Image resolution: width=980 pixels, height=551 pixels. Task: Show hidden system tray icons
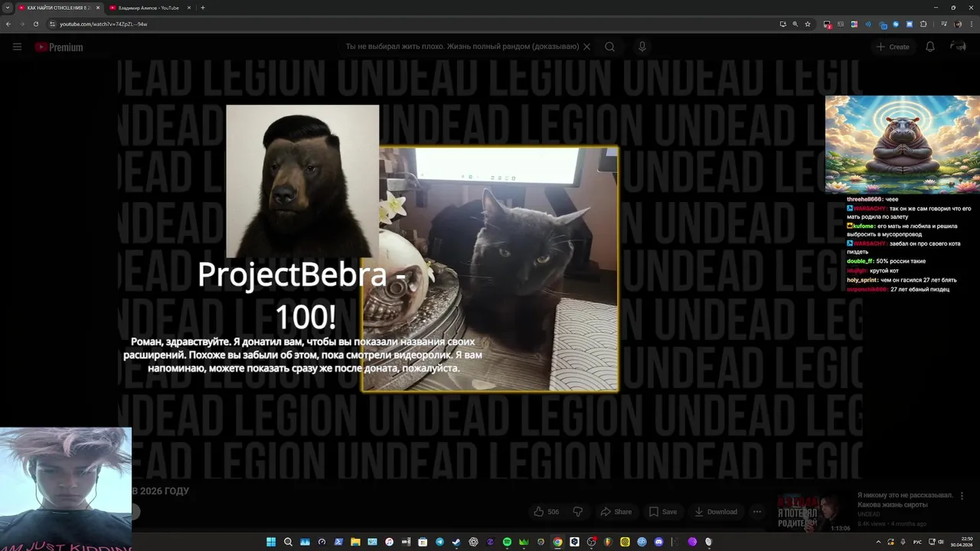click(878, 542)
